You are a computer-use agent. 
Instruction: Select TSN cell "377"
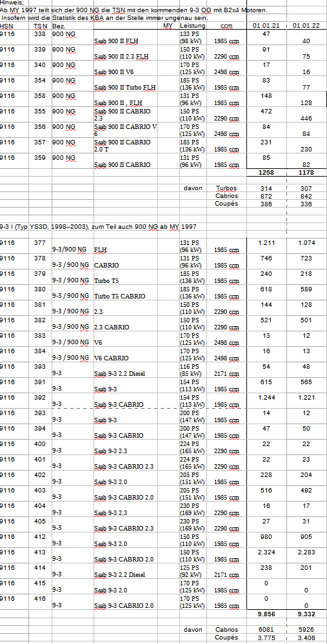pos(40,243)
